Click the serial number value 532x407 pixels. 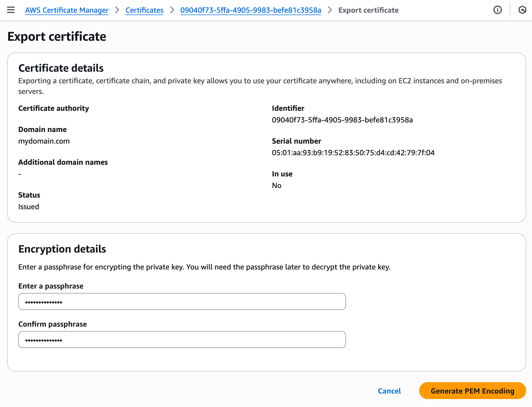coord(353,153)
